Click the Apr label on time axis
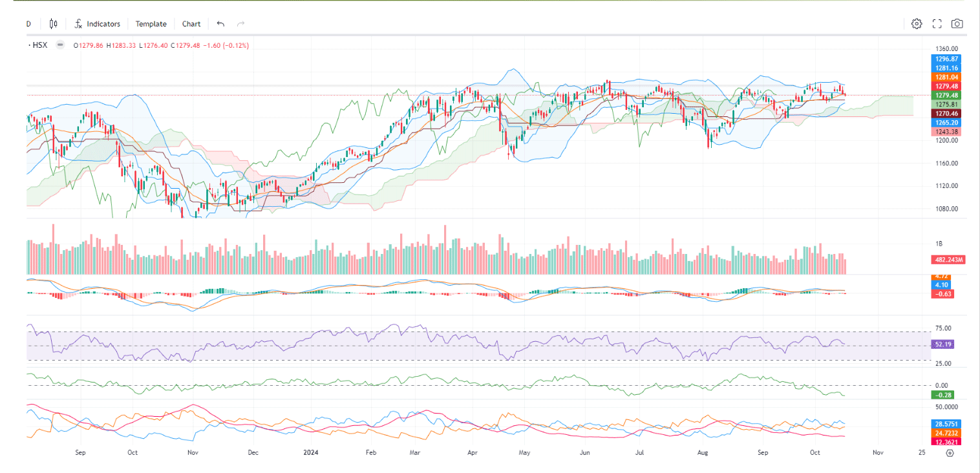 473,453
